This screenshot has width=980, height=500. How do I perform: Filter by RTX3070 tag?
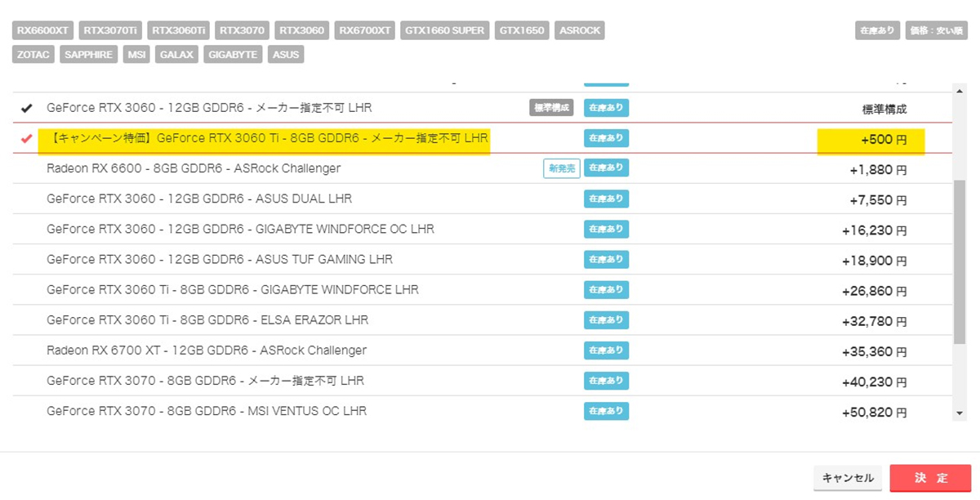coord(243,30)
